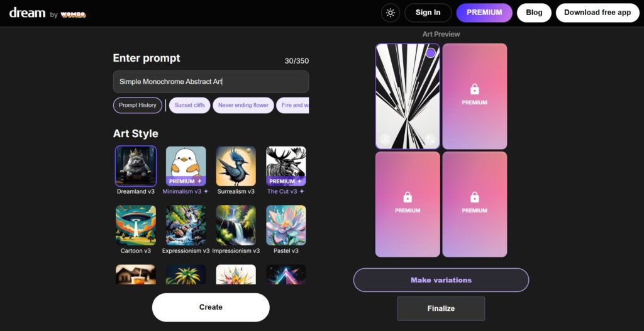The width and height of the screenshot is (644, 331).
Task: Click the download icon on generated artwork
Action: click(385, 139)
